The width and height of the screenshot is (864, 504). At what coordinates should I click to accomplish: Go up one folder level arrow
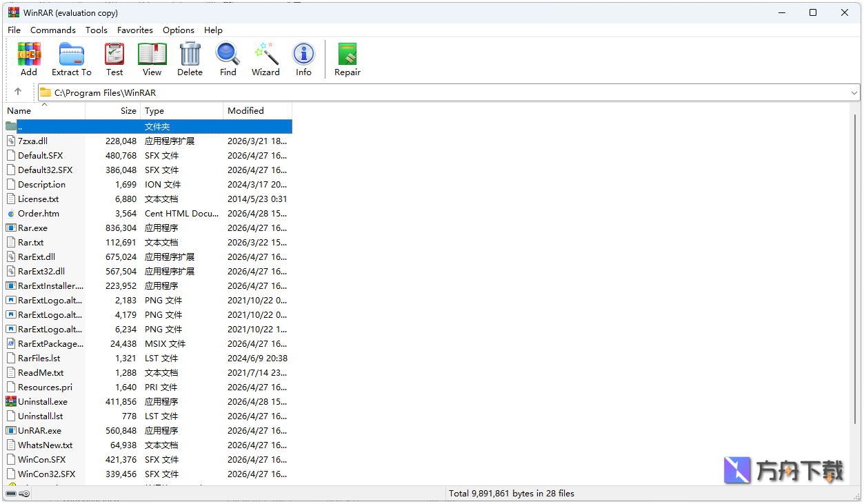[x=18, y=92]
